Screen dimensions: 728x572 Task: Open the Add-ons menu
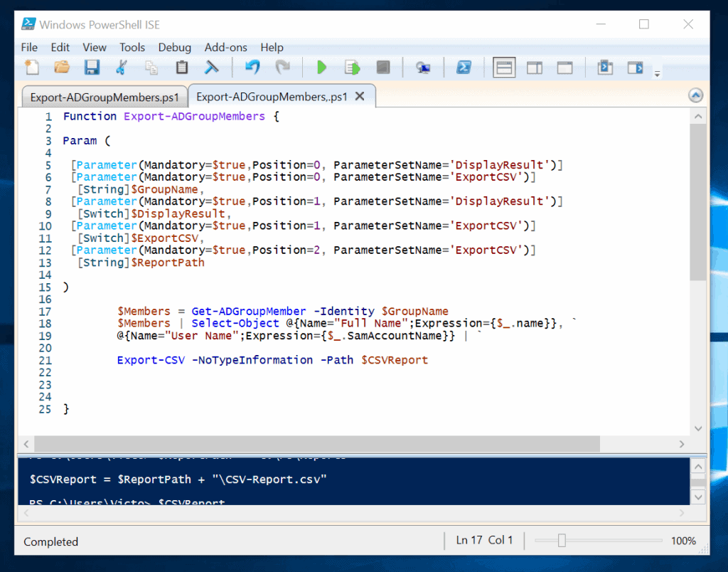click(x=225, y=47)
